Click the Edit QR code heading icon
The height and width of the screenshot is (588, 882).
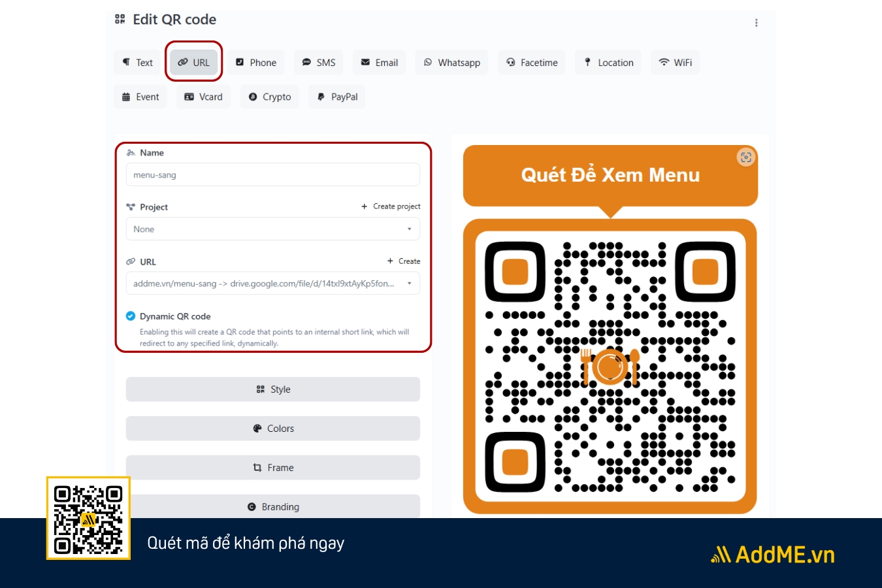click(x=120, y=20)
